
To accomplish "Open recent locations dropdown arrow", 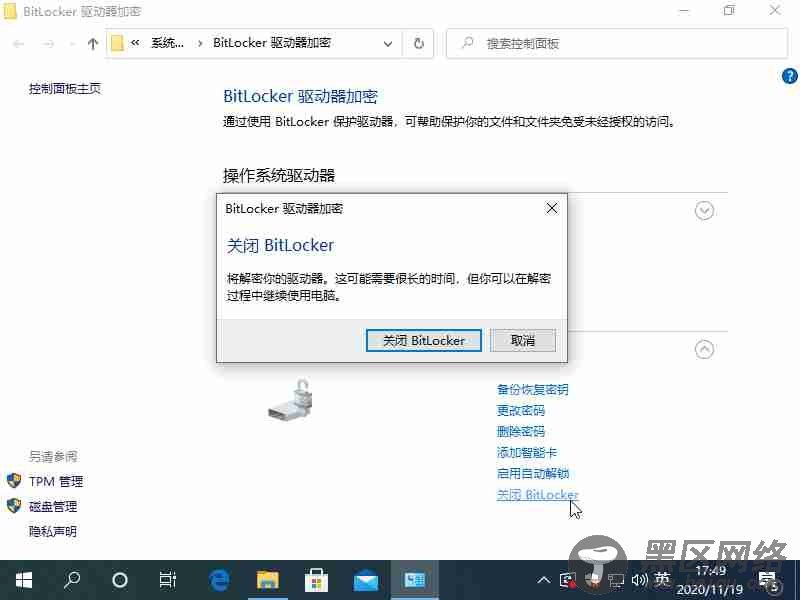I will pos(72,44).
